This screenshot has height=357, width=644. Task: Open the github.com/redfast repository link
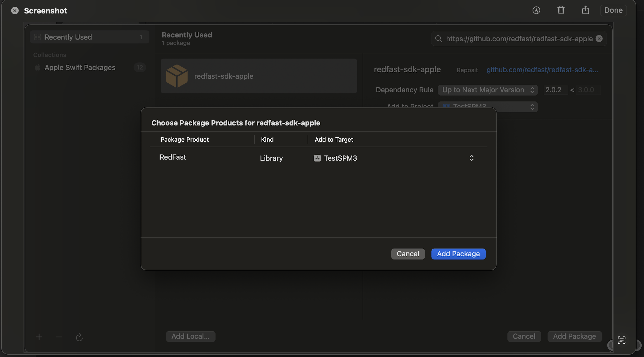click(x=542, y=70)
